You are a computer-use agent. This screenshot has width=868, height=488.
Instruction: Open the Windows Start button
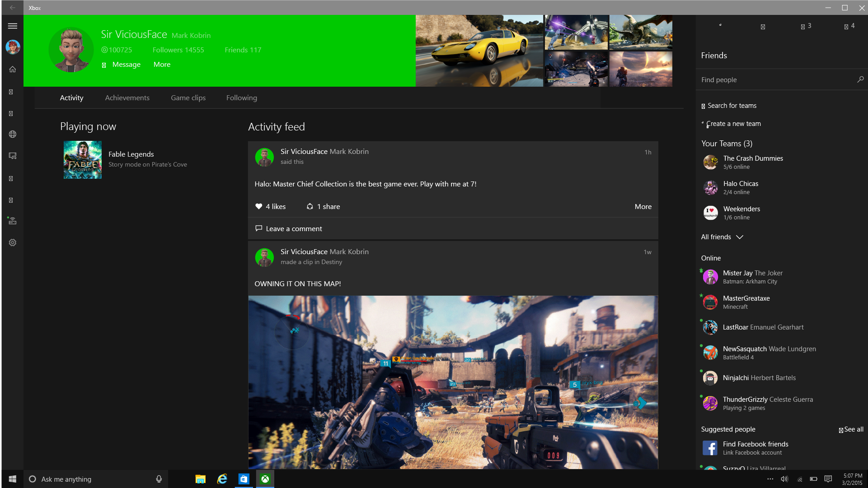point(13,479)
